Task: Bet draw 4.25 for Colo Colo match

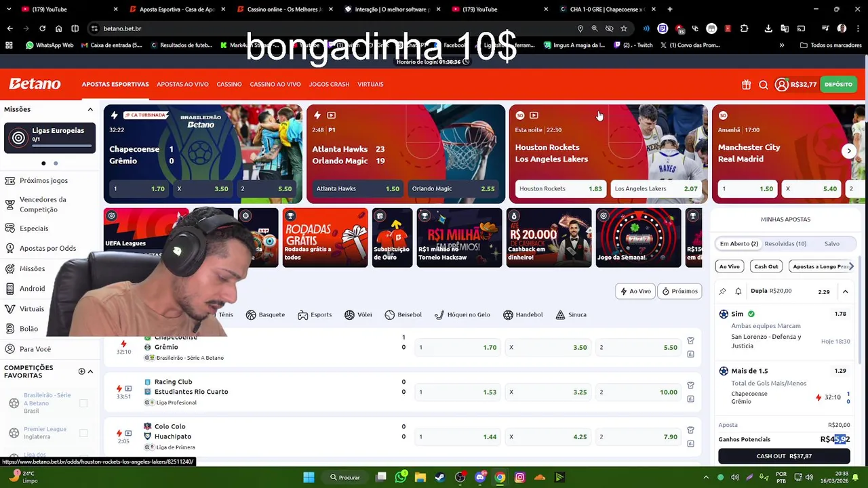Action: (x=548, y=437)
